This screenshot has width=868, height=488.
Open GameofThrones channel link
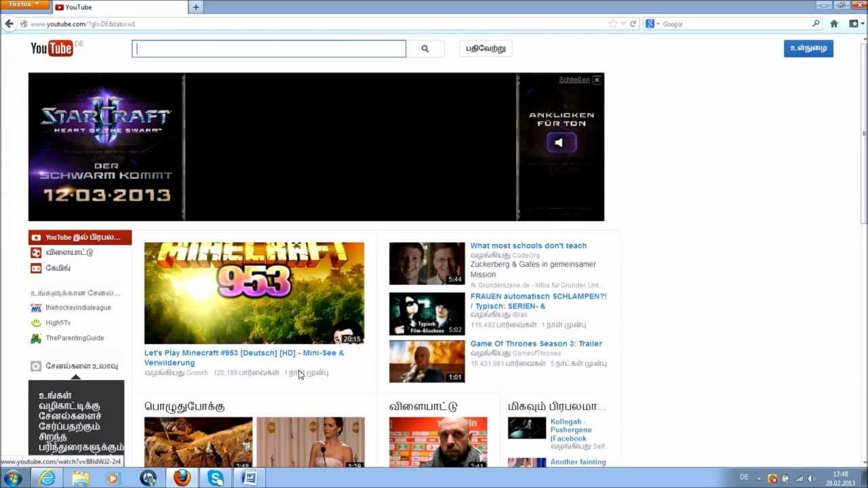536,353
